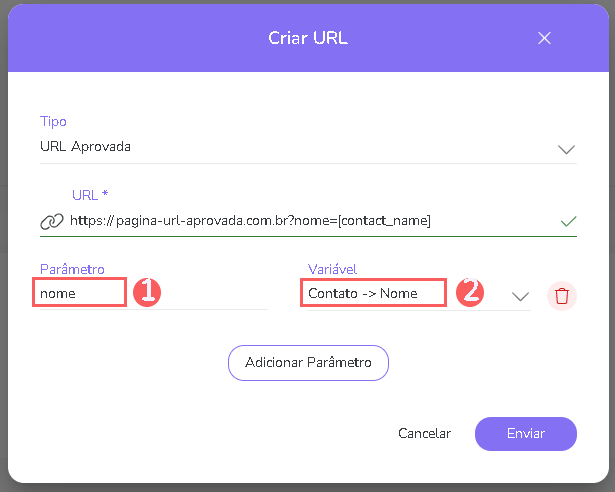Click the green validation checkmark icon

[x=569, y=220]
